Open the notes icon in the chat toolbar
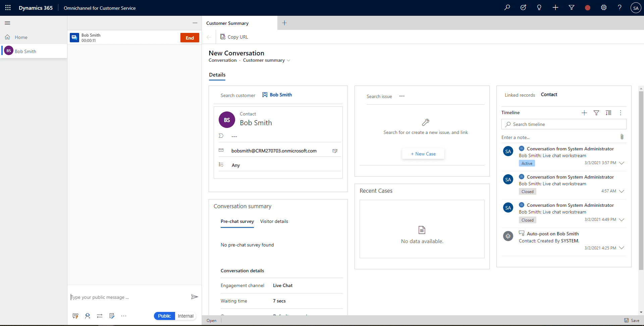The height and width of the screenshot is (326, 644). 112,316
